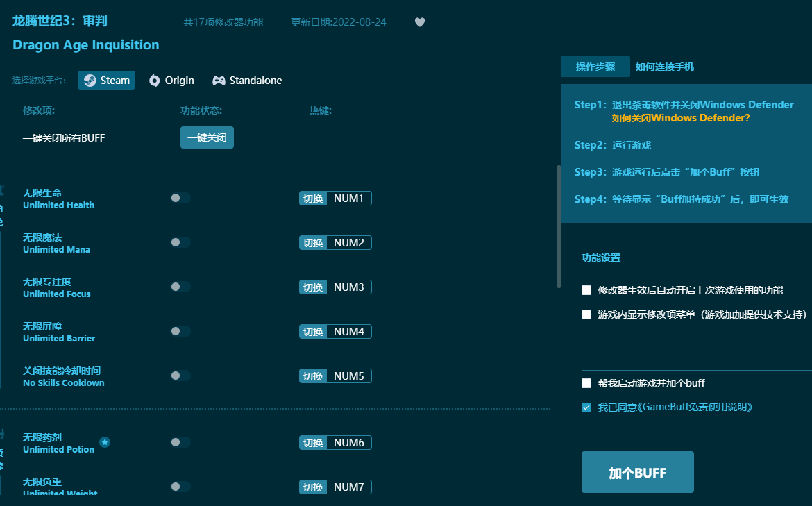Screen dimensions: 812x506
Task: Click the NUM6 hotkey field
Action: click(x=349, y=443)
